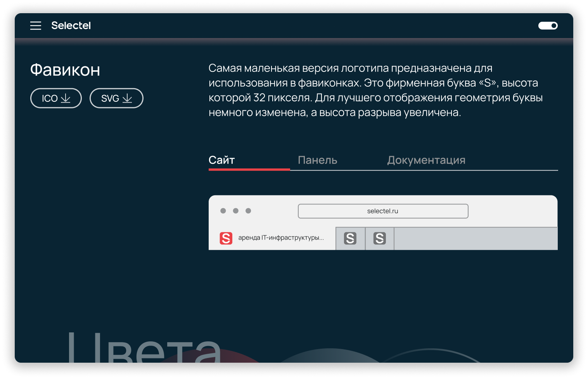The image size is (588, 379).
Task: Click the Selectel logo in the header
Action: coord(71,25)
